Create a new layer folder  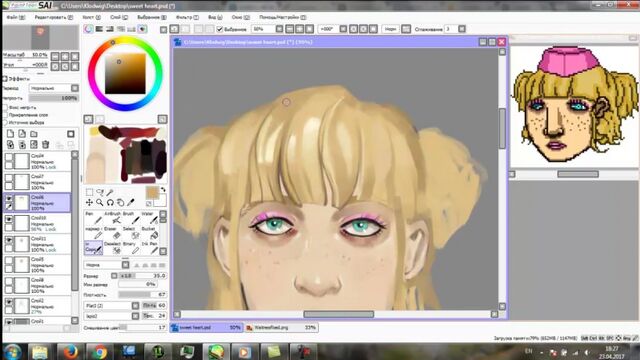[x=34, y=134]
